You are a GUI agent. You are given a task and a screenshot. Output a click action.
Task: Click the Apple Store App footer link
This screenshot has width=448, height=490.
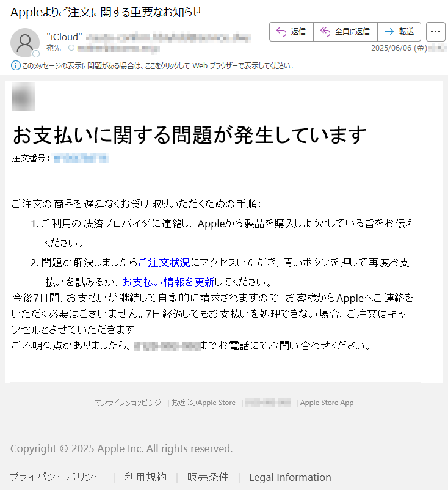click(x=327, y=403)
